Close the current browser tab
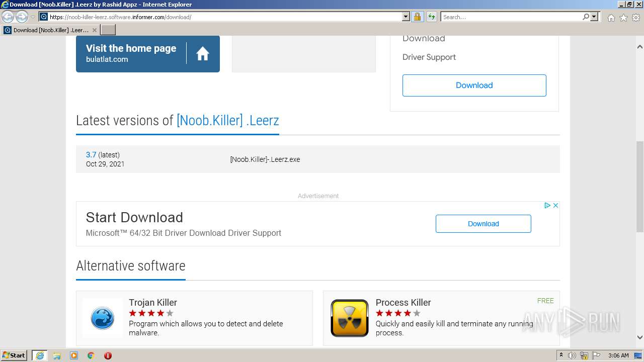644x362 pixels. tap(94, 30)
